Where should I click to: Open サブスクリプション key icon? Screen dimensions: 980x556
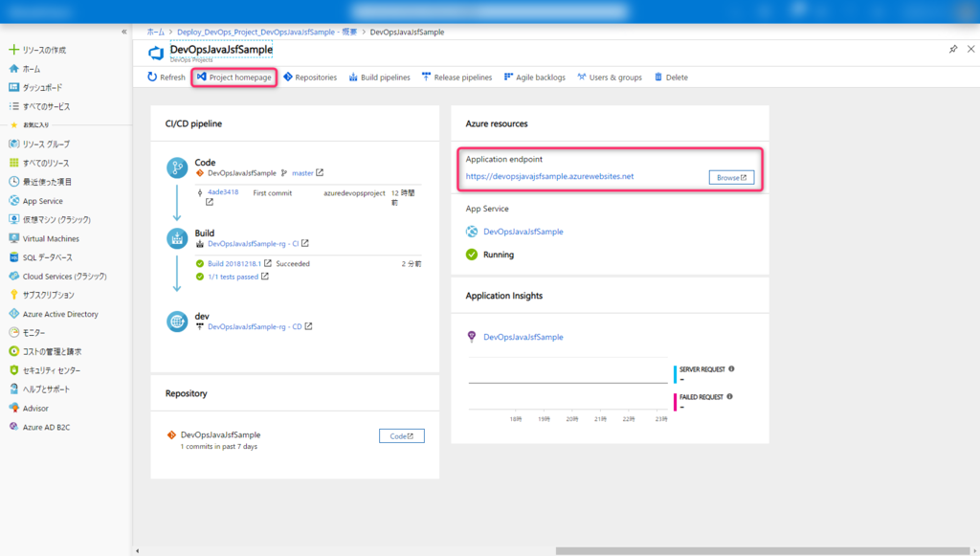coord(13,294)
